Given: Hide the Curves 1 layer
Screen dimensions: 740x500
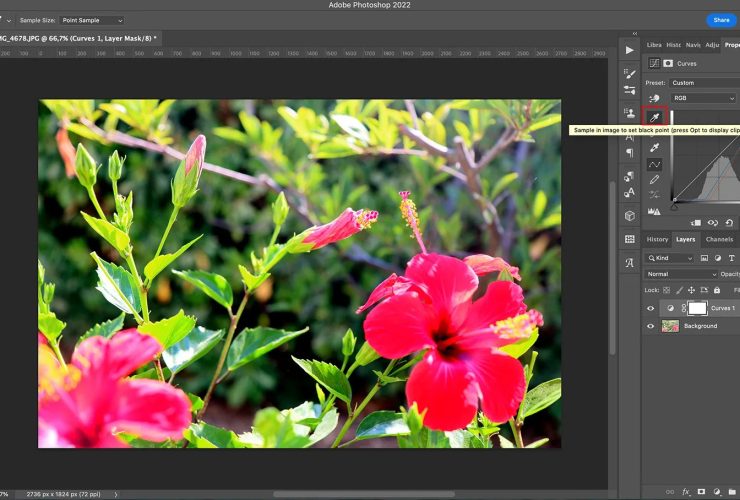Looking at the screenshot, I should click(651, 308).
